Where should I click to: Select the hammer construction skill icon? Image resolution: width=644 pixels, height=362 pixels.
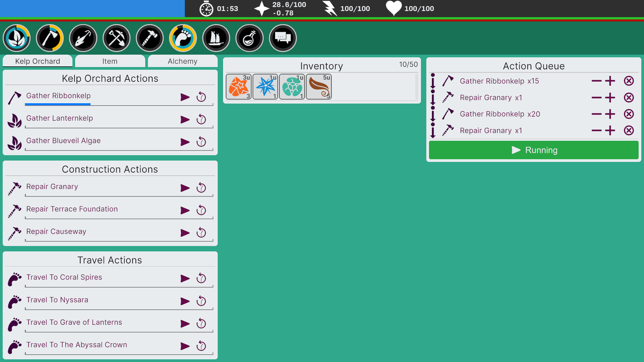pyautogui.click(x=150, y=38)
